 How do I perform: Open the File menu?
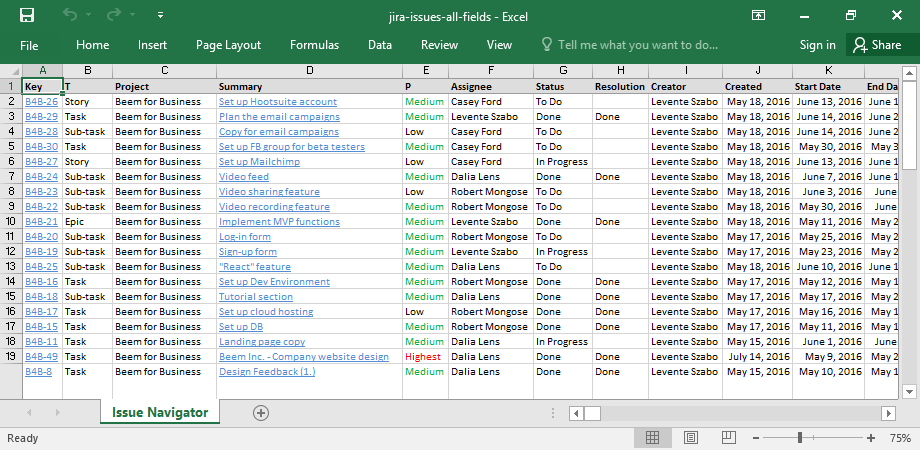(x=29, y=45)
